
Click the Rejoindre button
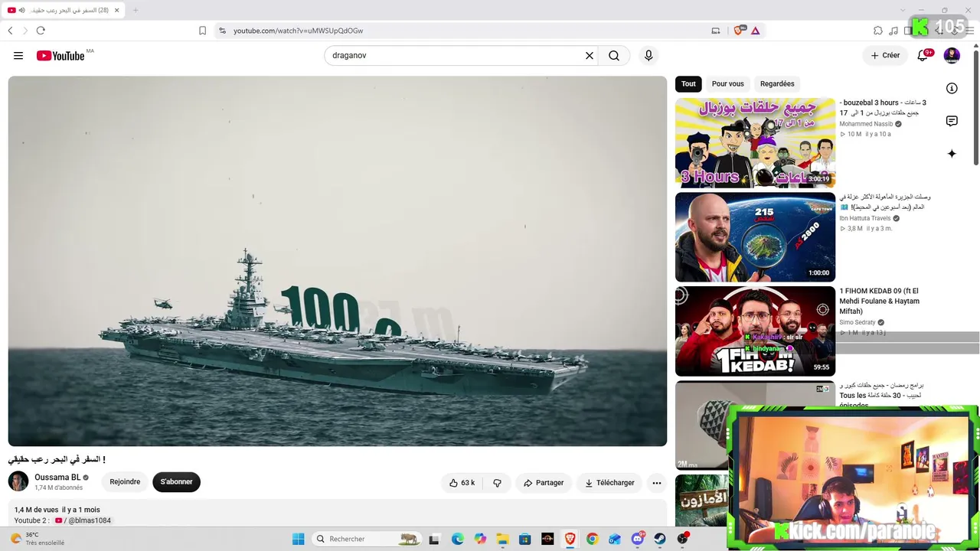(x=125, y=482)
